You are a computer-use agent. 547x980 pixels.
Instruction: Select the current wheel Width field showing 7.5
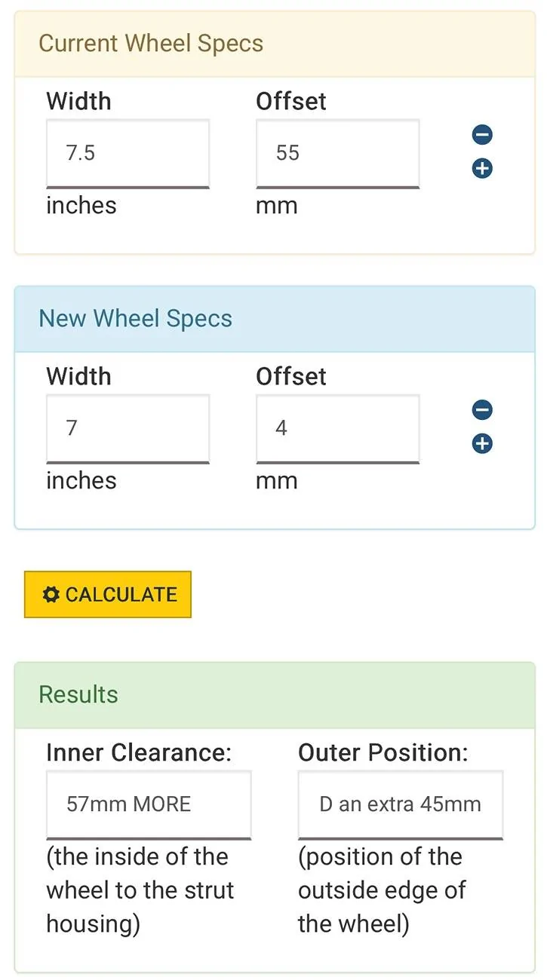coord(128,152)
